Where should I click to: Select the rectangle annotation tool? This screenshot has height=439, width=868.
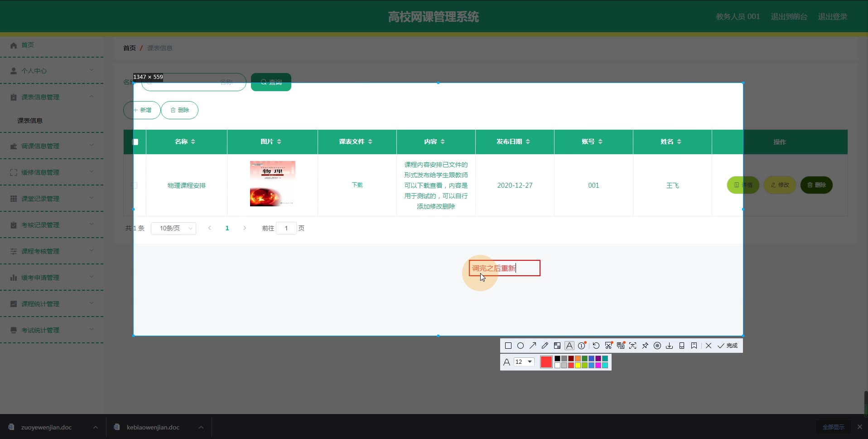[x=508, y=346]
